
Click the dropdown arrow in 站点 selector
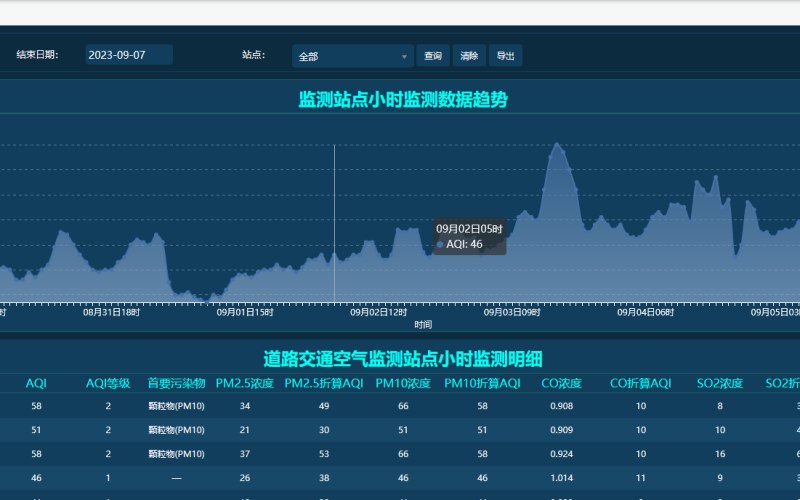404,57
